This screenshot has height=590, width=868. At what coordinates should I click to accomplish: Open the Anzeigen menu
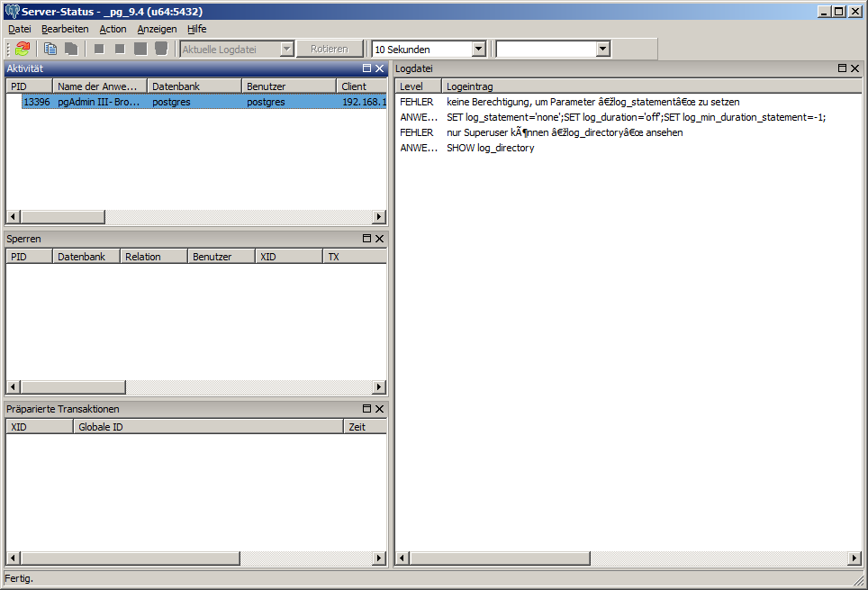tap(157, 29)
